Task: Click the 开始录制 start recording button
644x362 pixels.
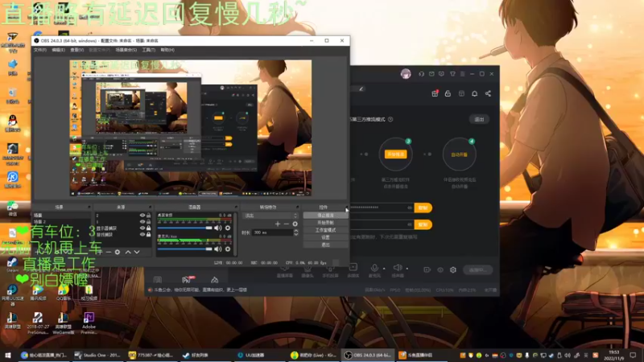Action: point(326,223)
